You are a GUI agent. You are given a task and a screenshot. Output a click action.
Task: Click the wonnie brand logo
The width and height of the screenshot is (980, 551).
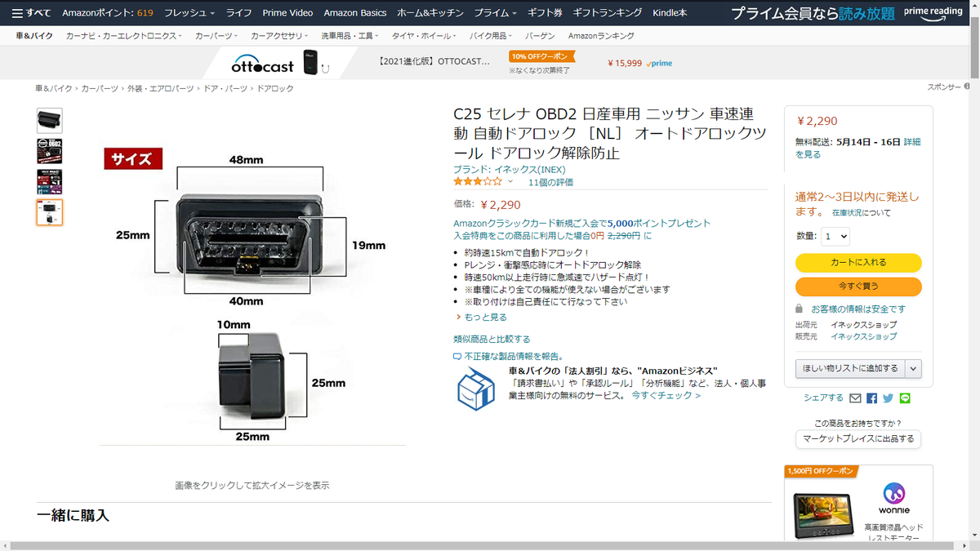coord(894,497)
